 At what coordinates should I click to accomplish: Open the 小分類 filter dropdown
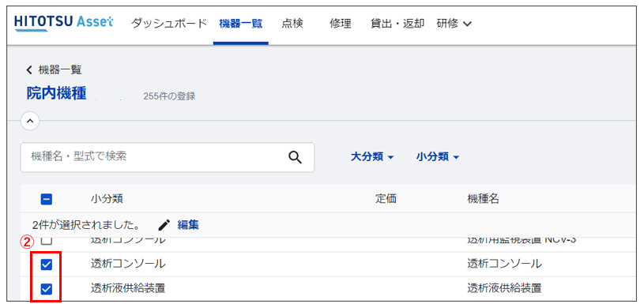pos(438,156)
